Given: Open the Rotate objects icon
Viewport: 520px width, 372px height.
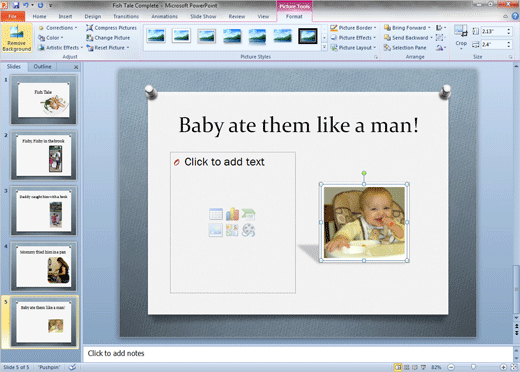Looking at the screenshot, I should tap(441, 48).
